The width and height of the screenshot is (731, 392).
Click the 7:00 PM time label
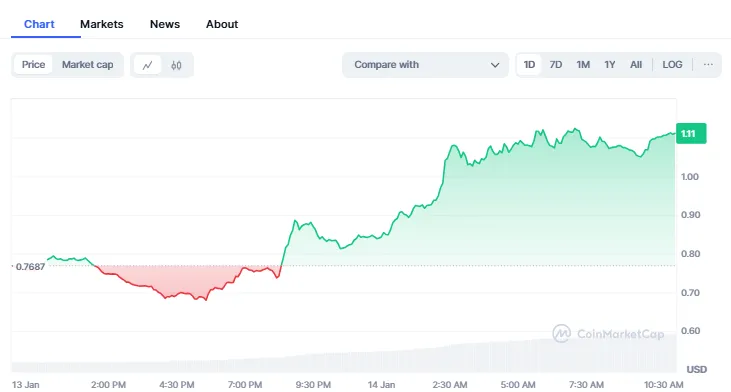(245, 385)
